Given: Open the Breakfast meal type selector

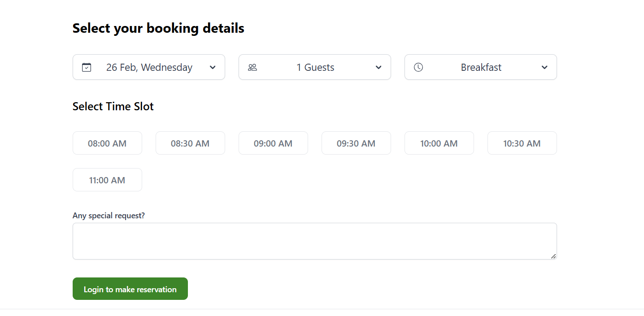Looking at the screenshot, I should tap(481, 67).
